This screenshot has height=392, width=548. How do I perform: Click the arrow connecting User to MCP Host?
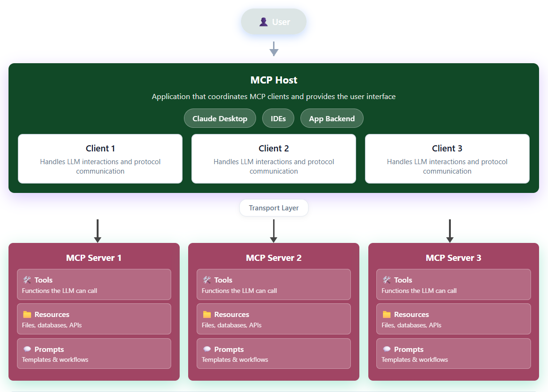point(274,49)
